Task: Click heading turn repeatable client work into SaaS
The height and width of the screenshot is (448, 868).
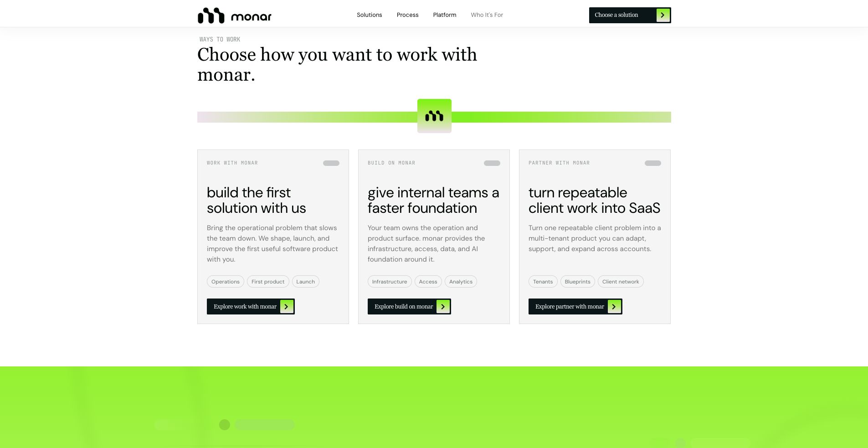Action: pos(595,201)
